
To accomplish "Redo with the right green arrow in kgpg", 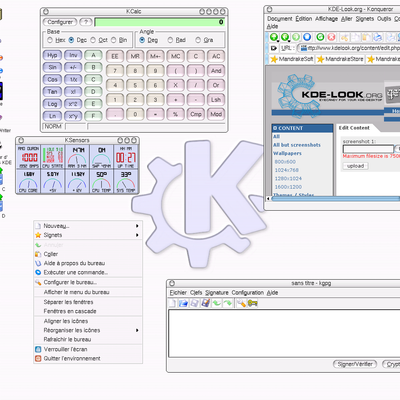I will pyautogui.click(x=228, y=303).
